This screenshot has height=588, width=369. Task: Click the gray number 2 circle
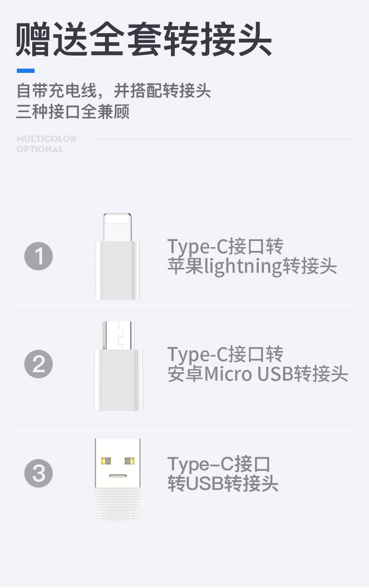point(39,364)
